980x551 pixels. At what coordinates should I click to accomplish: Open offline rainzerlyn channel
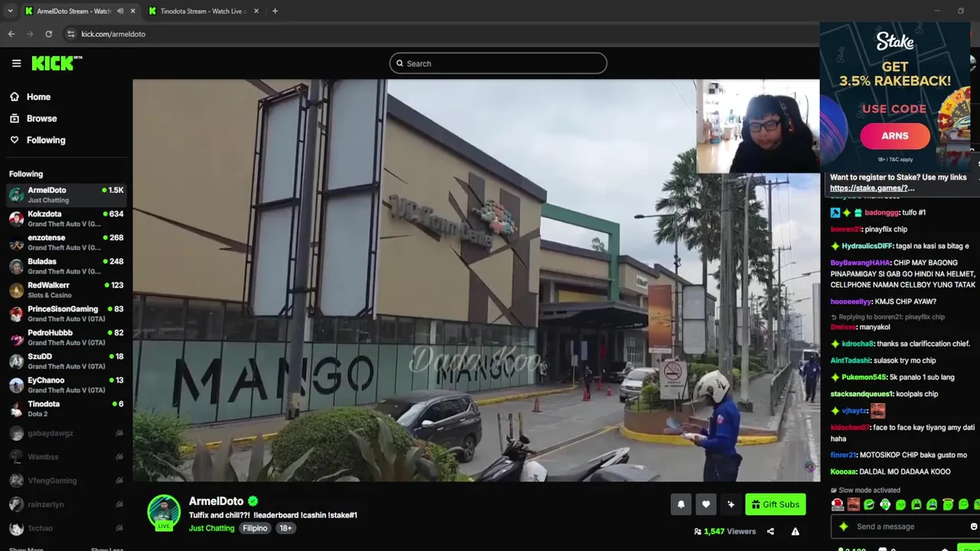(x=66, y=504)
